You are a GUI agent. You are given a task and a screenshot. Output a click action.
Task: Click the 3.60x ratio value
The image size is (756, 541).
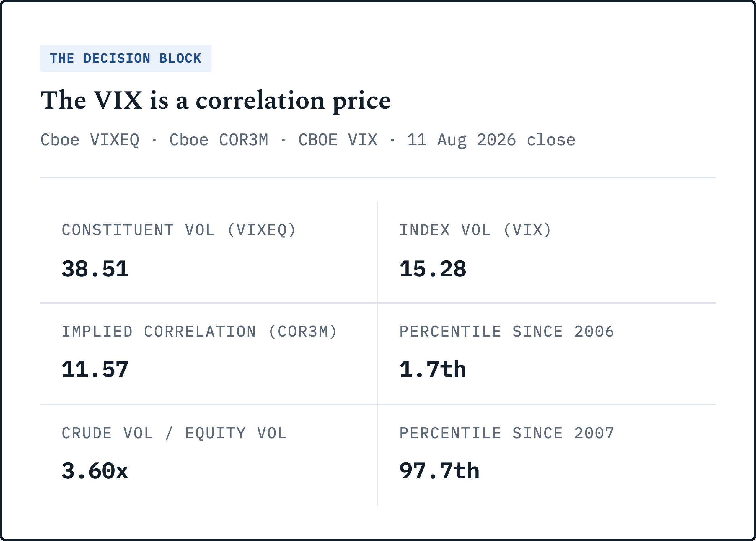click(95, 471)
